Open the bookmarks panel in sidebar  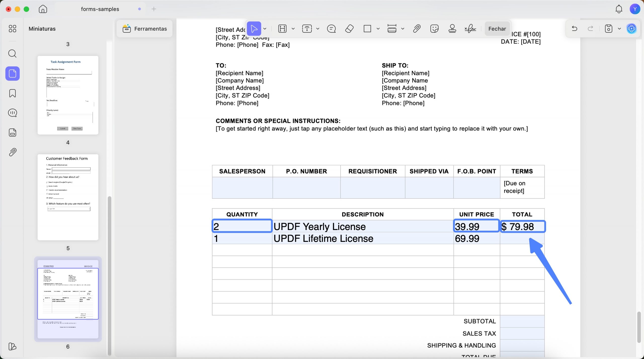12,93
